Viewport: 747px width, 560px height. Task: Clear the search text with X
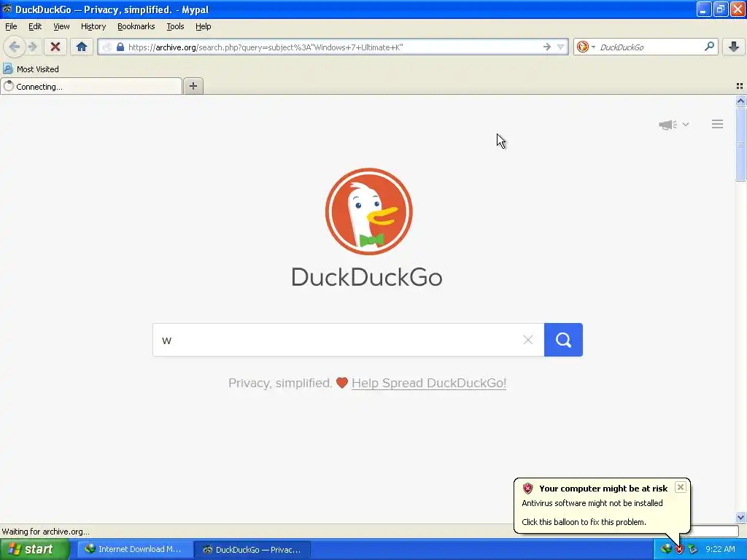[x=528, y=340]
